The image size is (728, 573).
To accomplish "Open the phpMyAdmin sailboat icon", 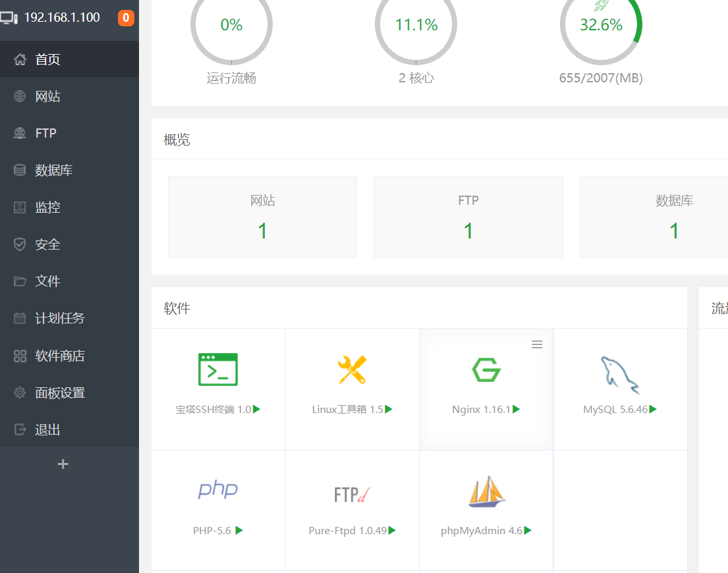I will (x=487, y=492).
